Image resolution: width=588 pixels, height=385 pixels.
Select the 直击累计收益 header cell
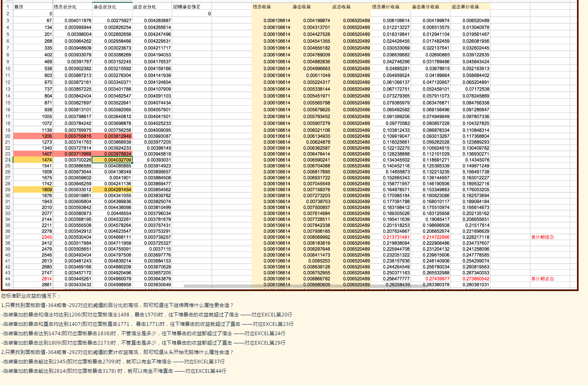pos(470,7)
